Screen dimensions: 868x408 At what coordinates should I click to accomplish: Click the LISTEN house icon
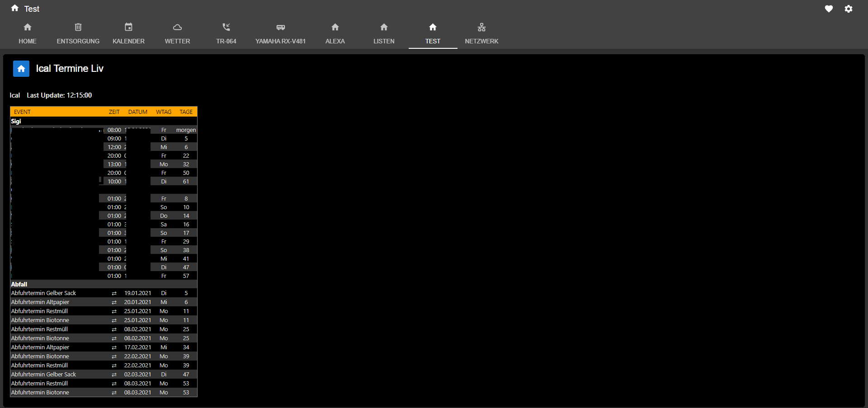pyautogui.click(x=384, y=28)
